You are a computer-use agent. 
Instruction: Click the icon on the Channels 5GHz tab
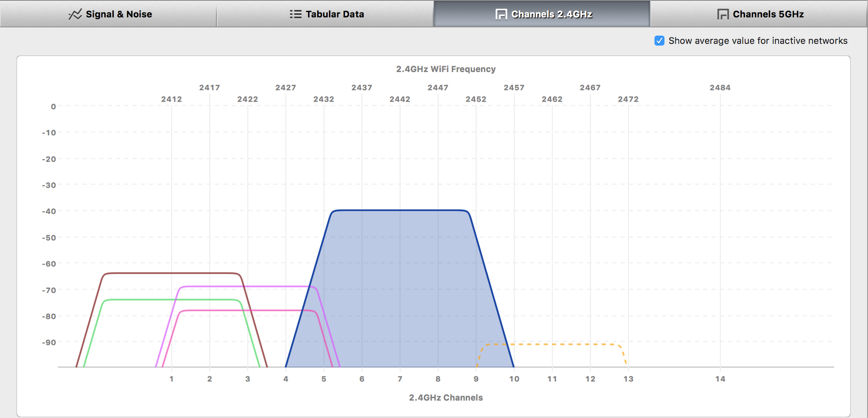[723, 14]
